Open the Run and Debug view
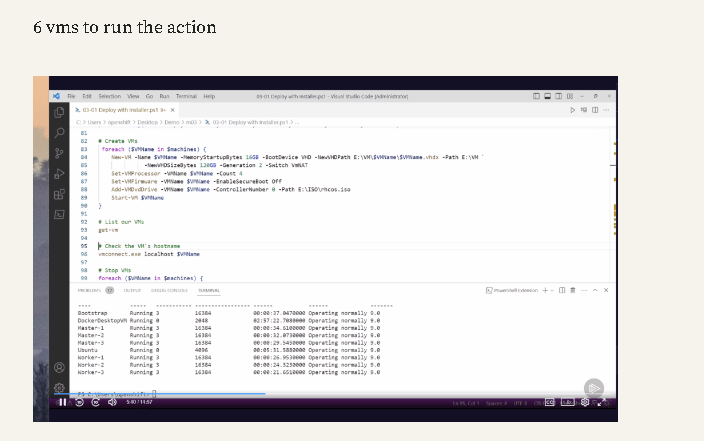This screenshot has height=441, width=704. coord(59,174)
